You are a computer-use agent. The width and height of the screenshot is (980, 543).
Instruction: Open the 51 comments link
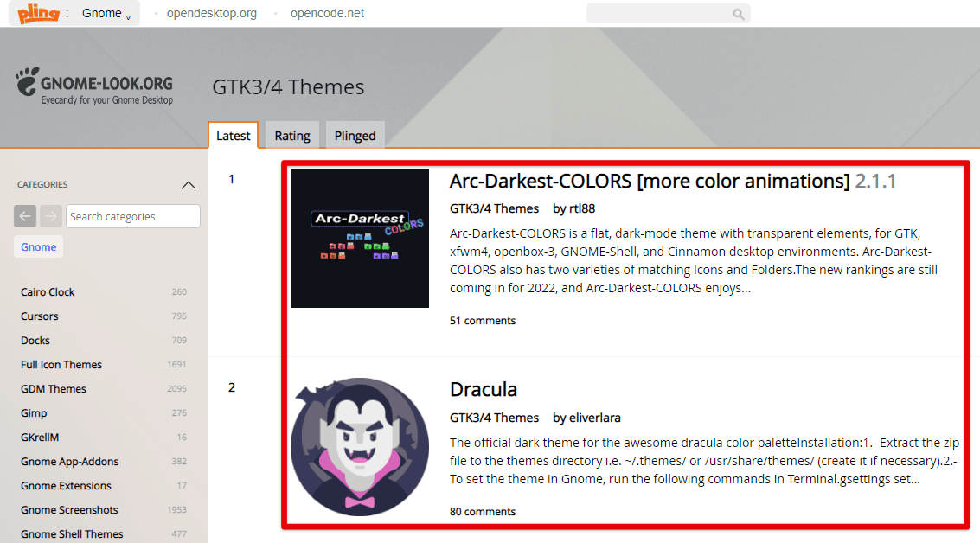tap(483, 321)
